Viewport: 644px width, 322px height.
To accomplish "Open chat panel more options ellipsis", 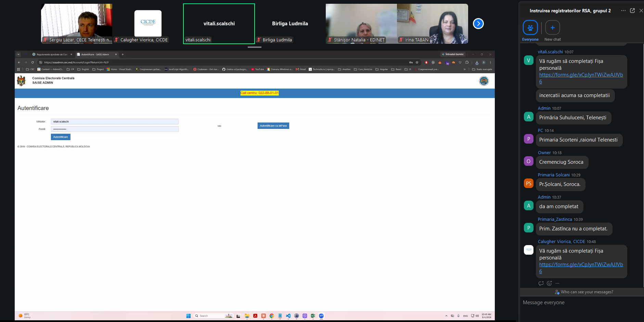I will click(623, 11).
